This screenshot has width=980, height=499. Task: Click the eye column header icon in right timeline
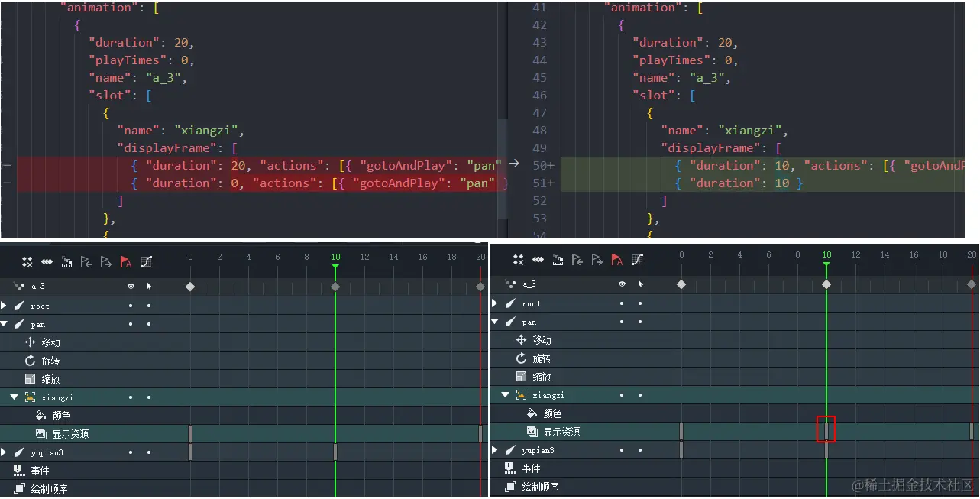622,284
